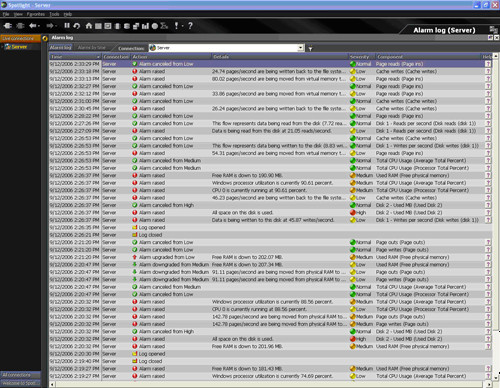Click the horizontal scrollbar left arrow

click(x=52, y=384)
